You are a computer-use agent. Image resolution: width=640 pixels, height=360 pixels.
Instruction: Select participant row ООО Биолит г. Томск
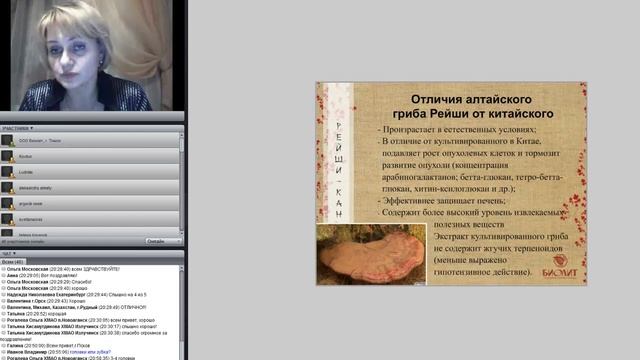tap(89, 140)
